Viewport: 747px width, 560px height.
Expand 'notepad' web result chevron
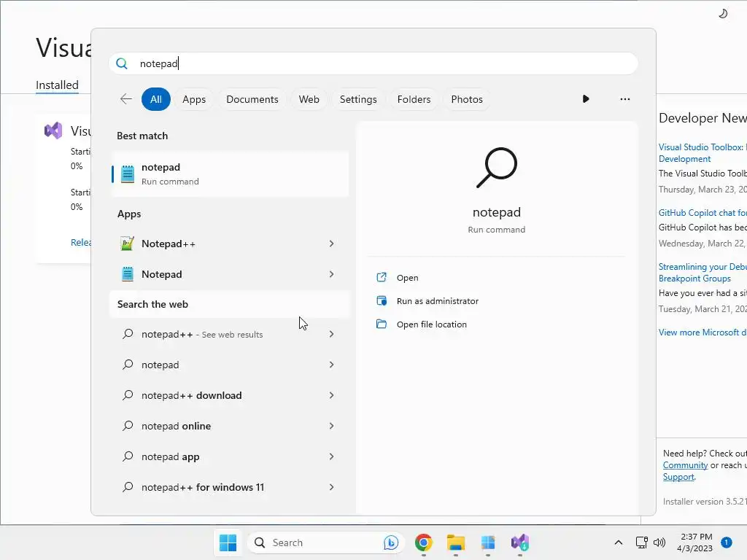tap(332, 365)
